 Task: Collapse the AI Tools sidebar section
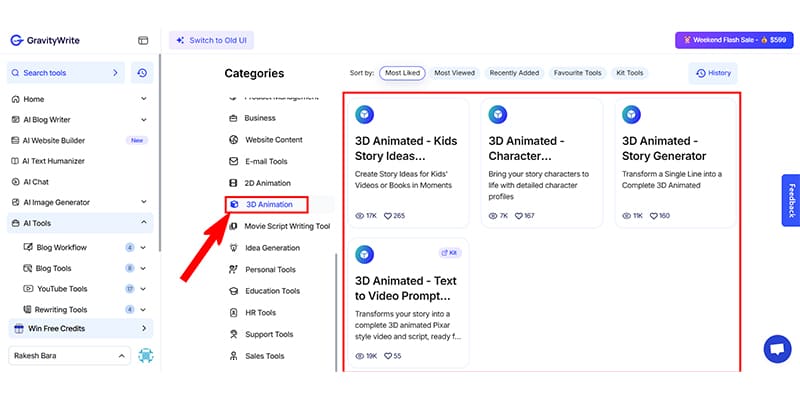[x=144, y=222]
